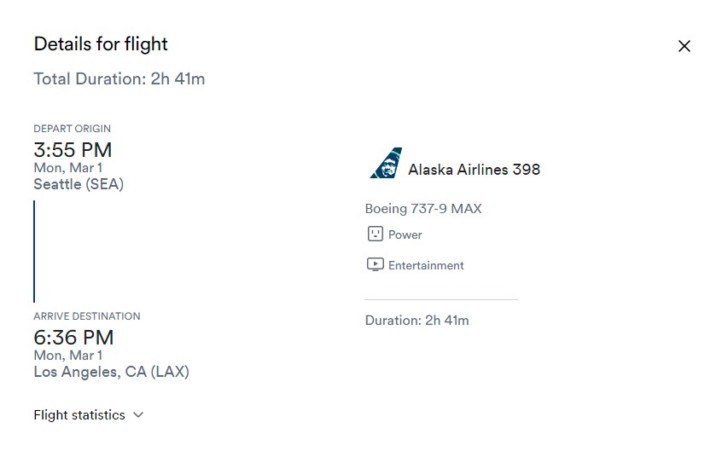Click the Seattle (SEA) origin airport
The width and height of the screenshot is (728, 457).
tap(78, 184)
